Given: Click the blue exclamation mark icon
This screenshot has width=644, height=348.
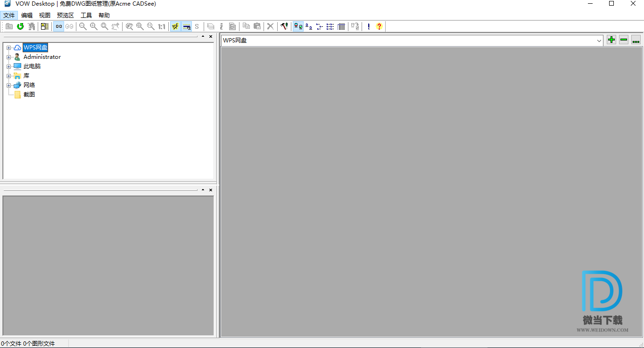Looking at the screenshot, I should click(369, 26).
